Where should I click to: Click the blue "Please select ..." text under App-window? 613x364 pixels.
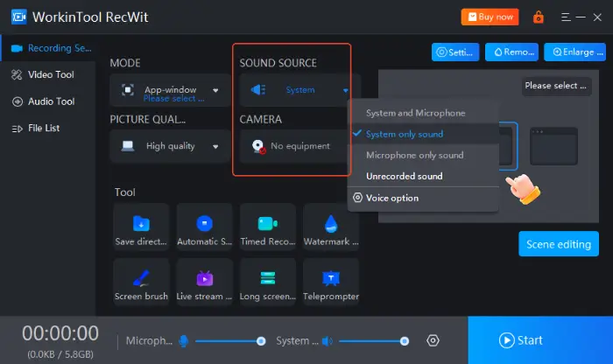173,99
